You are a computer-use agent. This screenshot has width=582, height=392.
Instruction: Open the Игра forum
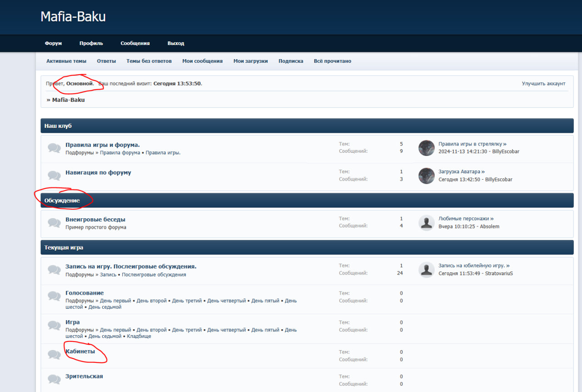pyautogui.click(x=73, y=322)
